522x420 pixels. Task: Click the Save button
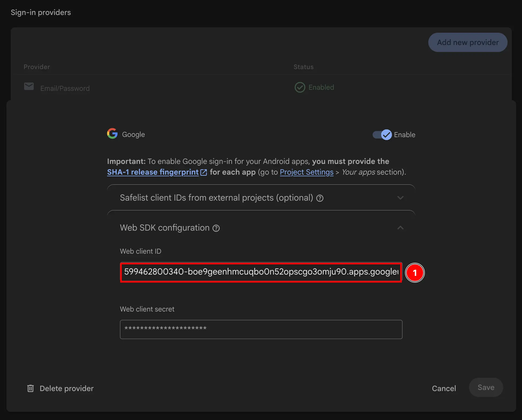pos(486,387)
